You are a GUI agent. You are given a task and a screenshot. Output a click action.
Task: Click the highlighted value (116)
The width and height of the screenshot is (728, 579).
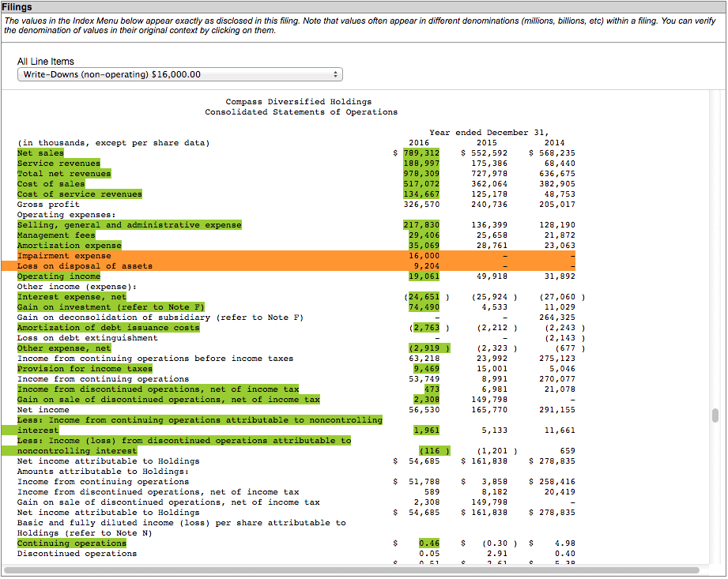[434, 451]
